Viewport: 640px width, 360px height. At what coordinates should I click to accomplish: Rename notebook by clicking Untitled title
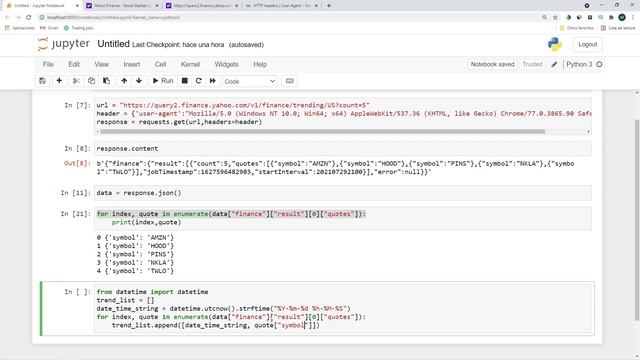click(113, 44)
